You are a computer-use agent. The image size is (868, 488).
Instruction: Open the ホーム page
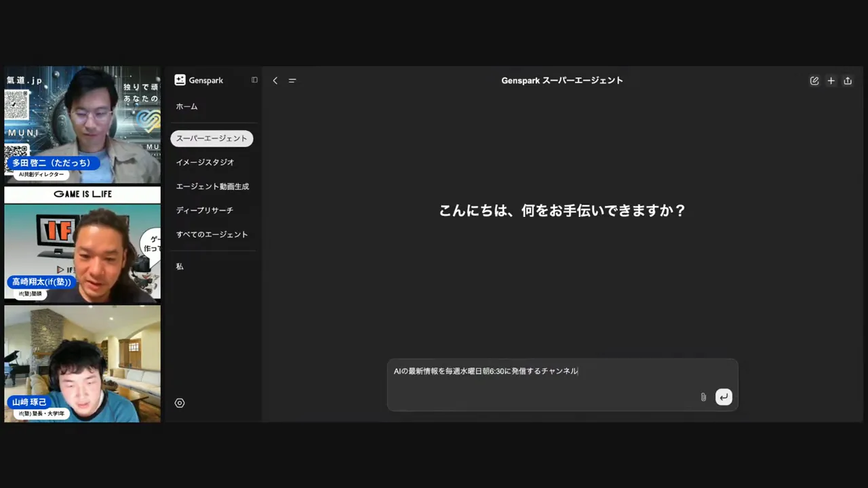click(186, 106)
